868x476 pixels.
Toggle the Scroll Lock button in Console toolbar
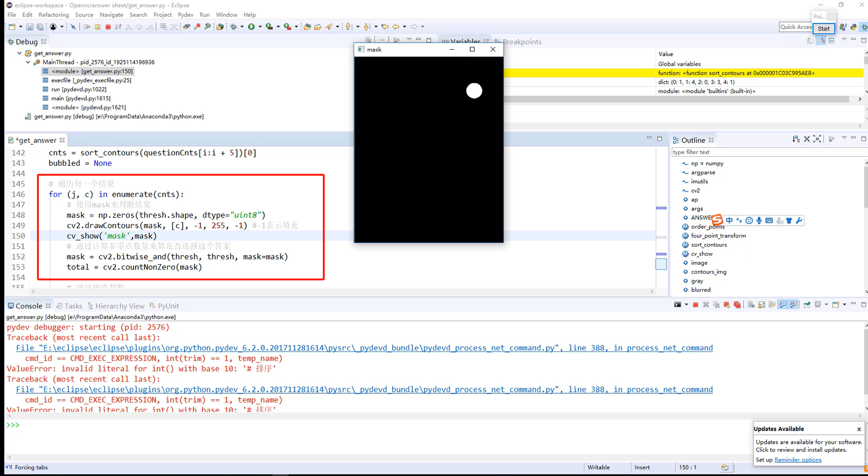[x=762, y=305]
